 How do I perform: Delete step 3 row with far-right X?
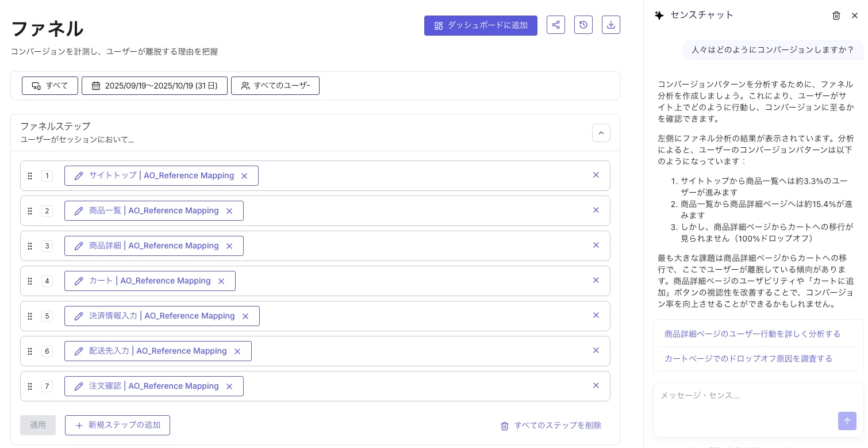tap(596, 245)
